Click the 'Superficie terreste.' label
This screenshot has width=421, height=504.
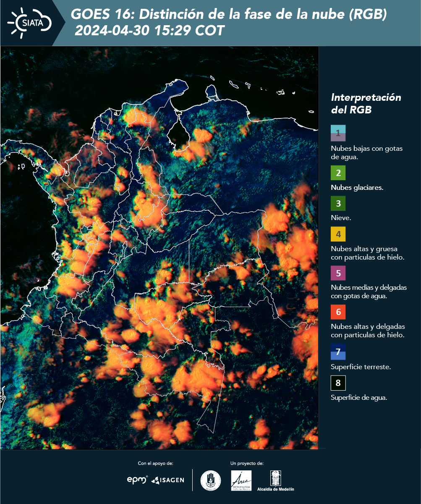pyautogui.click(x=361, y=367)
